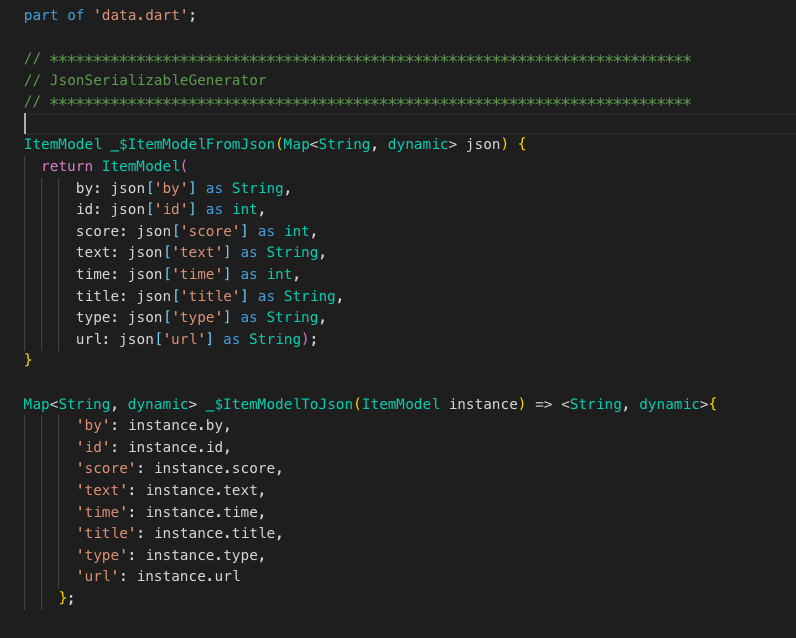Click instance.by in the map literal

(x=179, y=425)
